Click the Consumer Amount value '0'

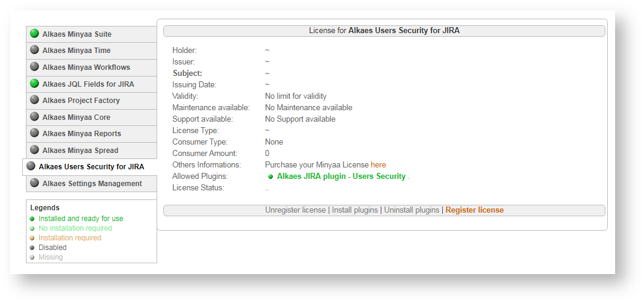(x=267, y=154)
